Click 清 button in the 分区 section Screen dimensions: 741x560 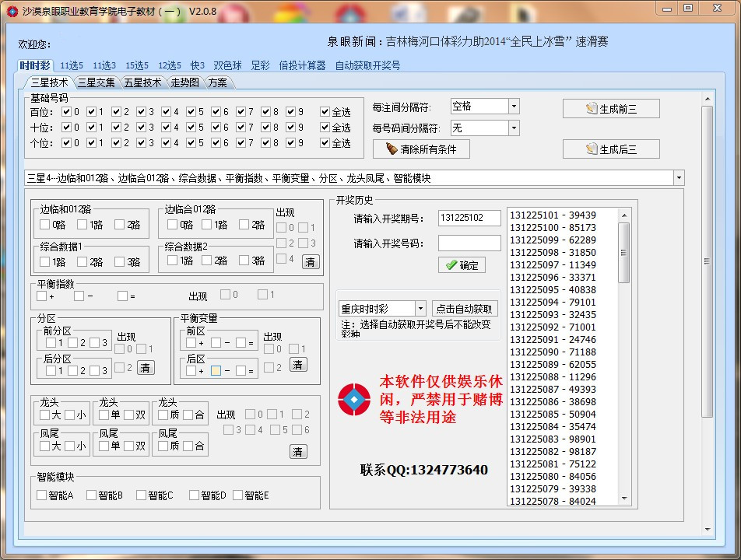(x=146, y=368)
